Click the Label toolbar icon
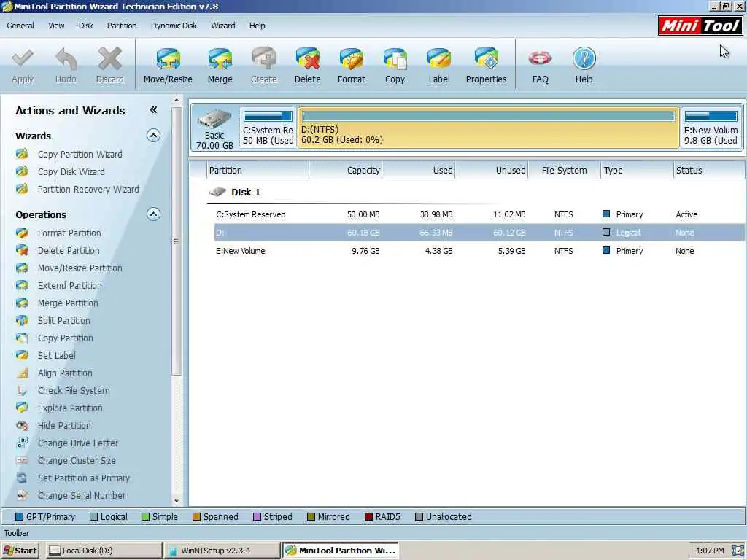This screenshot has height=560, width=747. tap(438, 60)
